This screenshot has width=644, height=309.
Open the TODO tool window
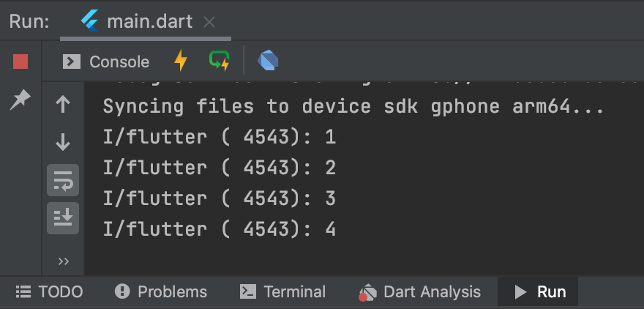tap(49, 292)
